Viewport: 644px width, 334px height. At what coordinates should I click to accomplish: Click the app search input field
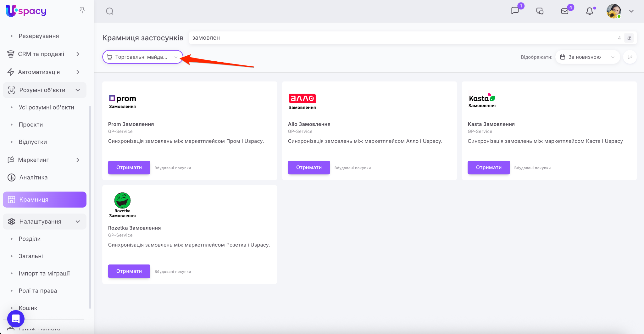(402, 38)
